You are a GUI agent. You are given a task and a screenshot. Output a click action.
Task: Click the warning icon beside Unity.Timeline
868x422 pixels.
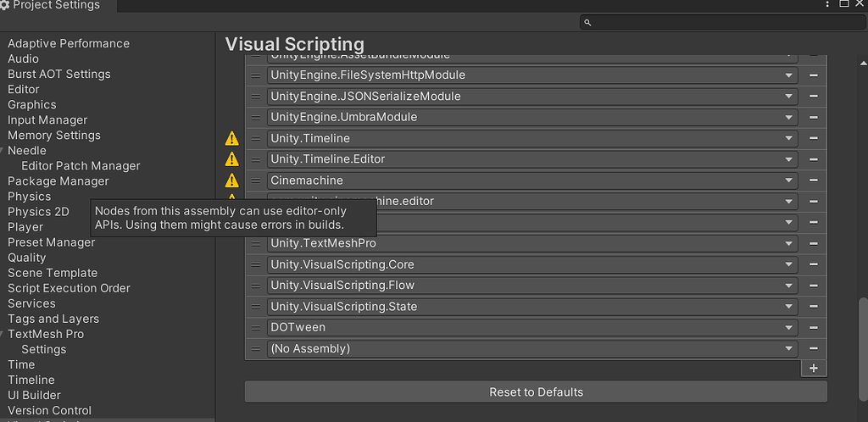tap(231, 138)
